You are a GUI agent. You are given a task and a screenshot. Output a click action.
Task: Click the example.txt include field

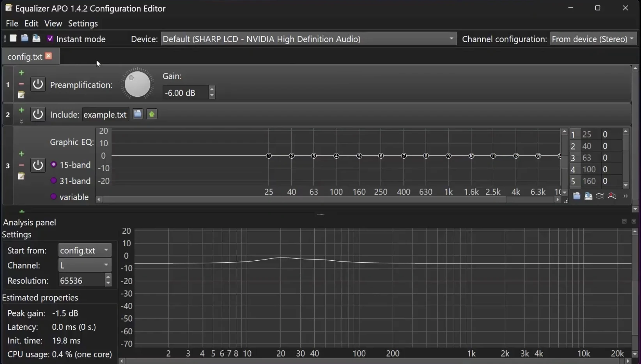[x=105, y=115]
